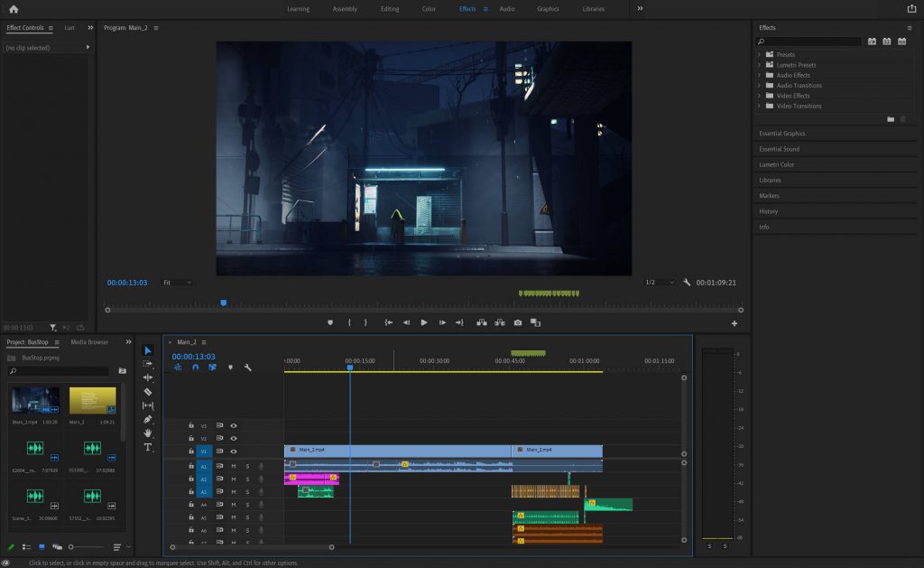Toggle lock on track A3
Image resolution: width=924 pixels, height=568 pixels.
click(x=191, y=491)
